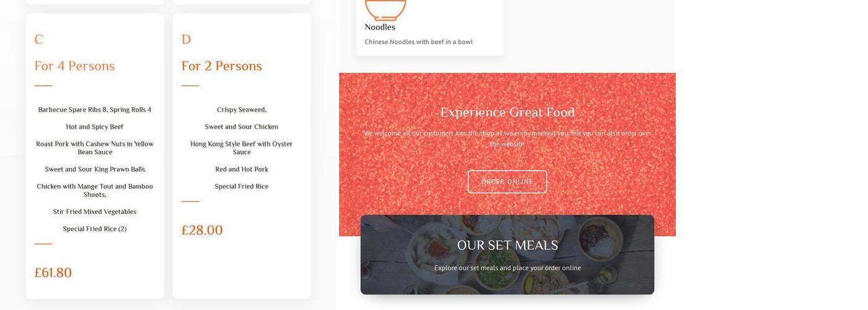Click the set meal D heading
868x310 pixels.
tap(186, 40)
